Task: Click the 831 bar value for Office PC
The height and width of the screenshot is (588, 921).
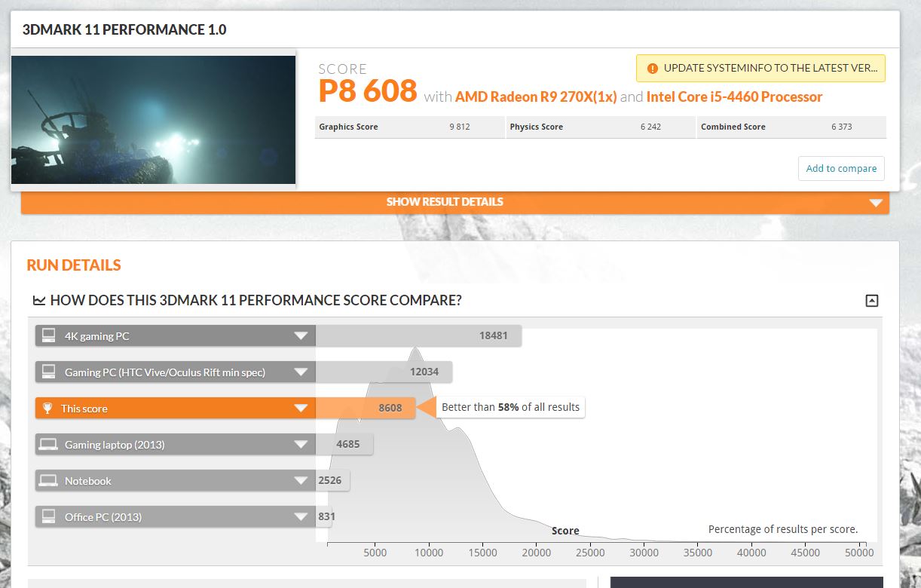Action: pyautogui.click(x=326, y=516)
